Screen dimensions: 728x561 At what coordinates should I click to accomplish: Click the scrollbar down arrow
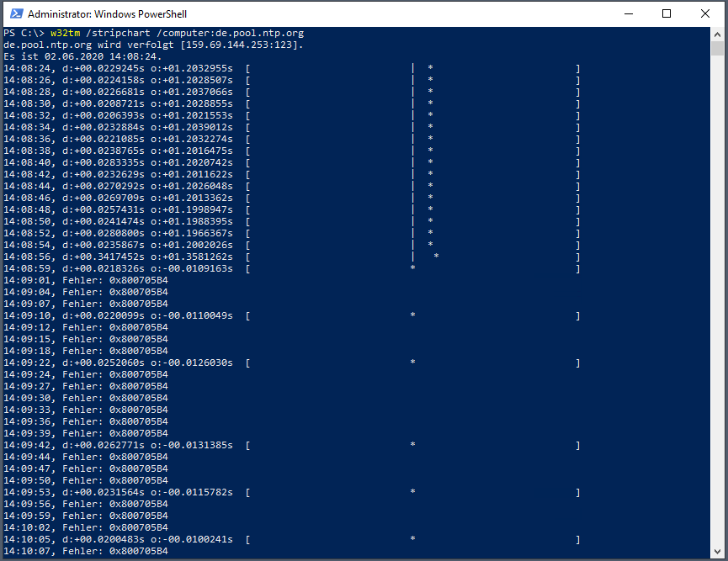[x=717, y=552]
